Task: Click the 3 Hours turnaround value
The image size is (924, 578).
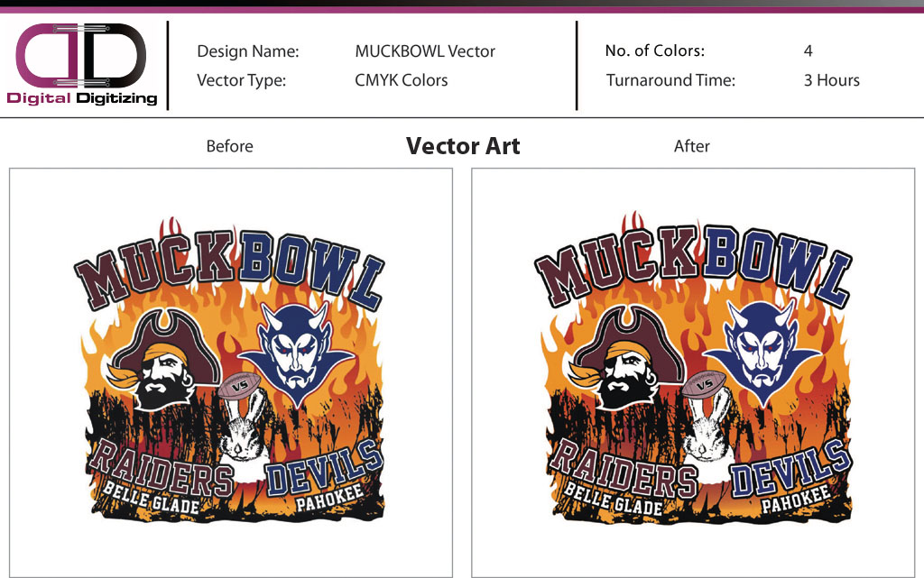Action: (x=831, y=80)
